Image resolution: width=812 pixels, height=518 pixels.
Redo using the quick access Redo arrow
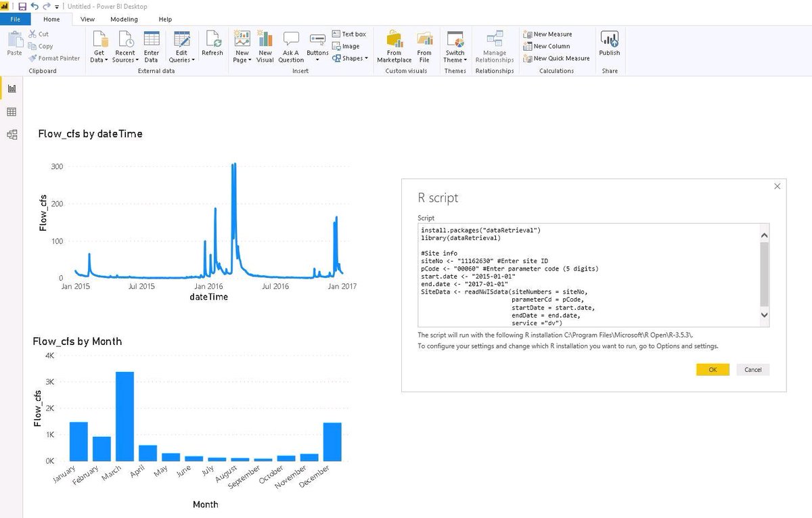(47, 6)
